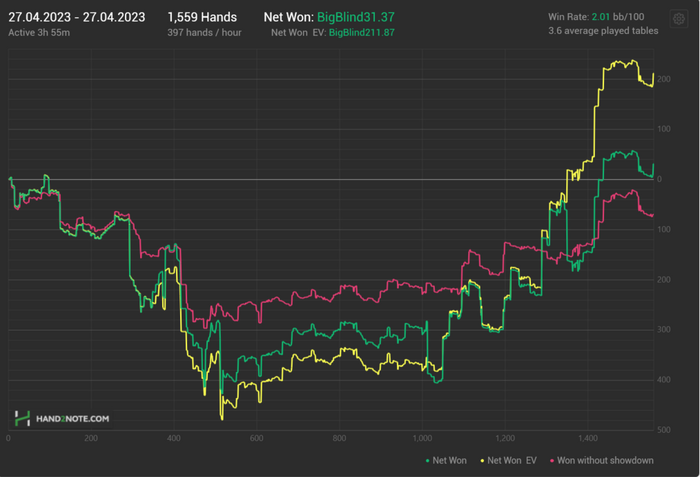Click the y-axis label 400

(664, 380)
